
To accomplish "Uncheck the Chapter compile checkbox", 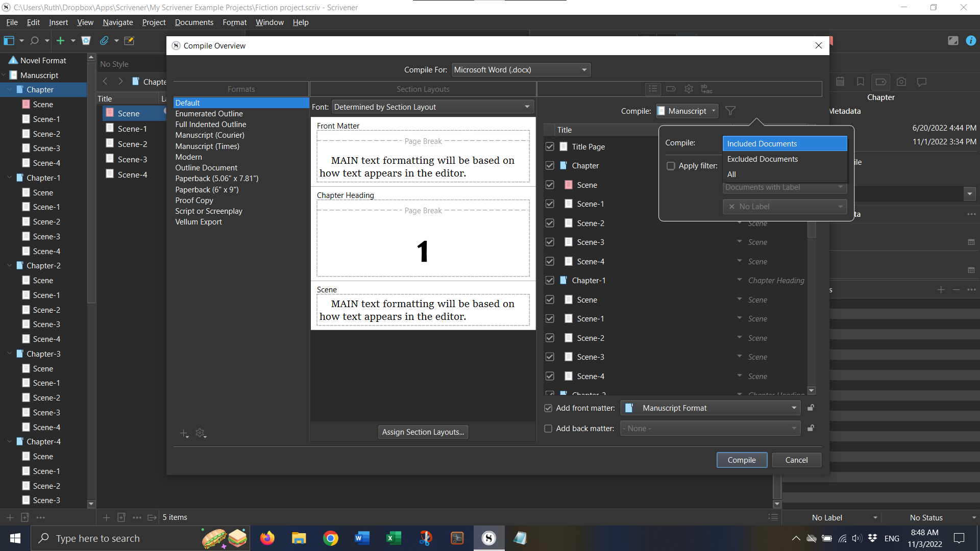I will [550, 165].
